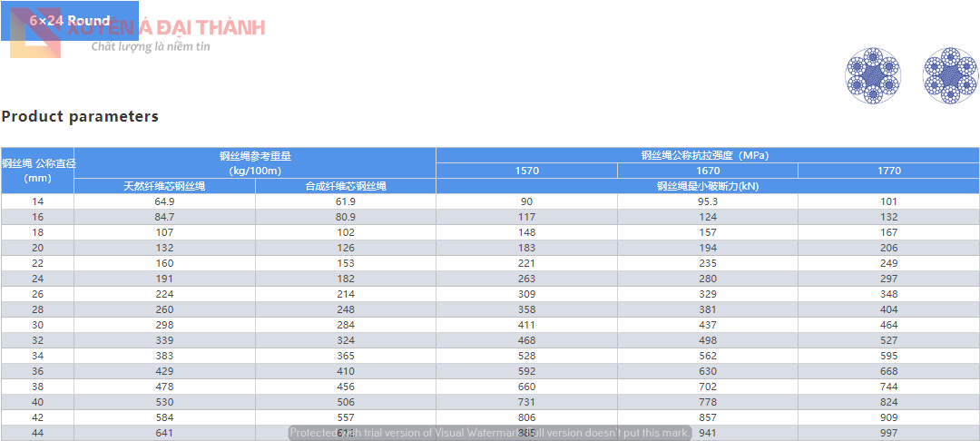Click the 天然纤维芯钢丝绳 column header
The width and height of the screenshot is (980, 441).
click(165, 186)
